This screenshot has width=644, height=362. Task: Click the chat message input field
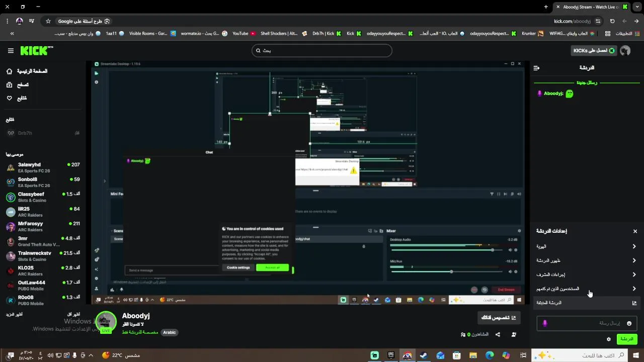pos(587,323)
